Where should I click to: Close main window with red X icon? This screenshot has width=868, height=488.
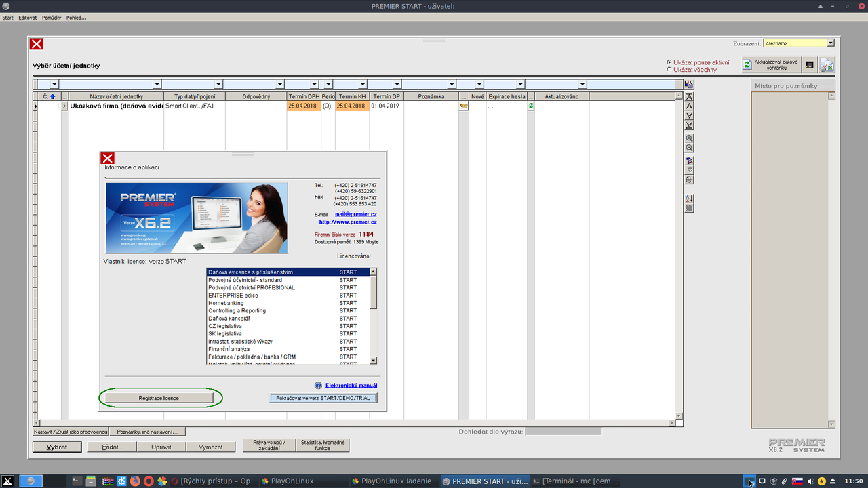click(37, 44)
